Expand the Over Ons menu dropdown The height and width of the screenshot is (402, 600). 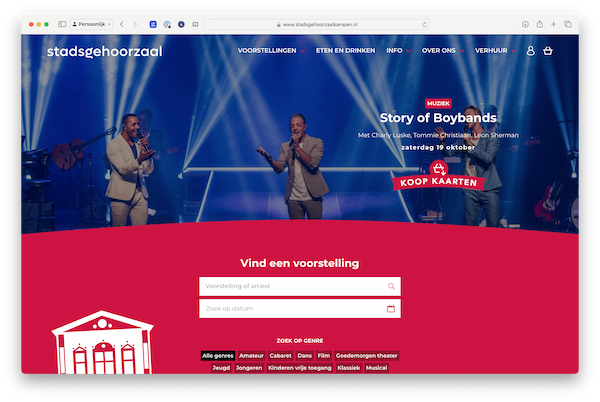[x=443, y=50]
